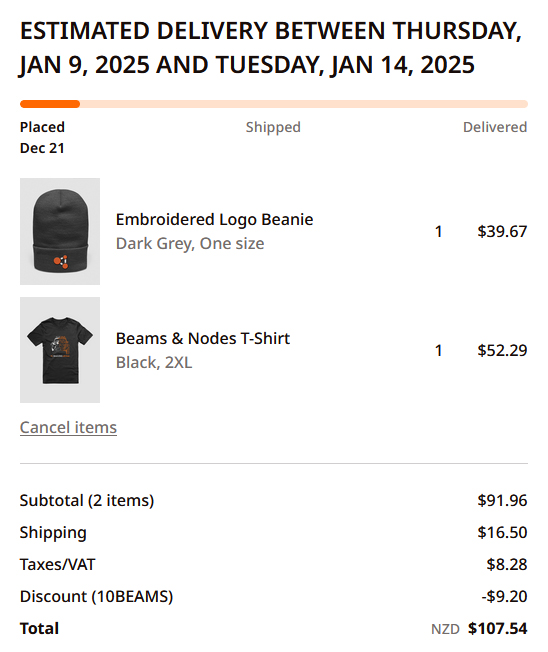Screen dimensions: 548x652
Task: Click the Subtotal (2 items) row label
Action: 87,500
